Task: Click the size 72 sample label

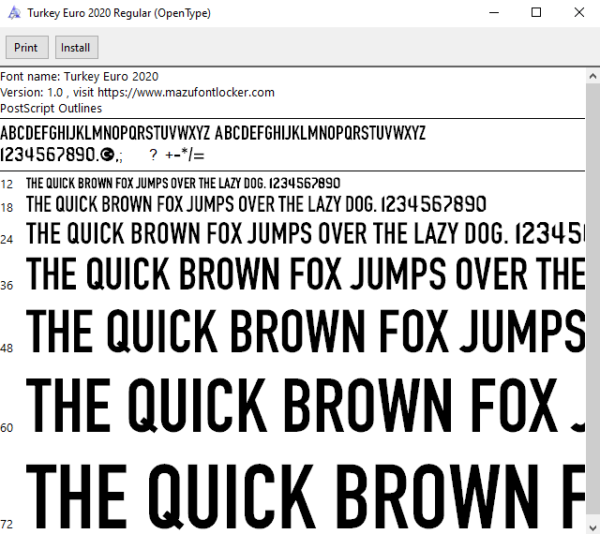Action: (7, 524)
